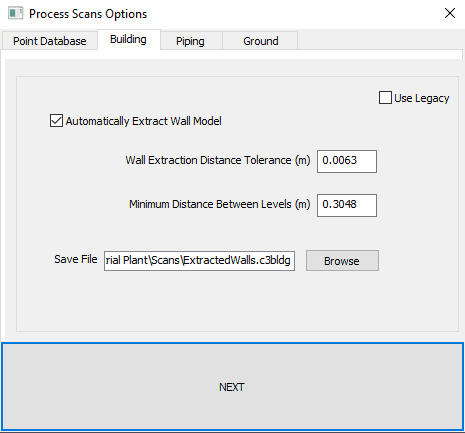Image resolution: width=465 pixels, height=433 pixels.
Task: Click the 'Save File' label
Action: click(x=76, y=259)
